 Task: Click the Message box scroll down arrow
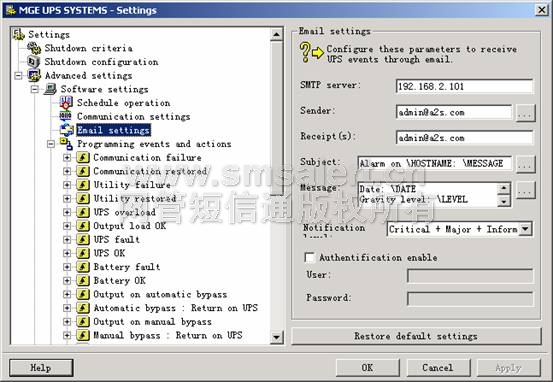(x=504, y=201)
